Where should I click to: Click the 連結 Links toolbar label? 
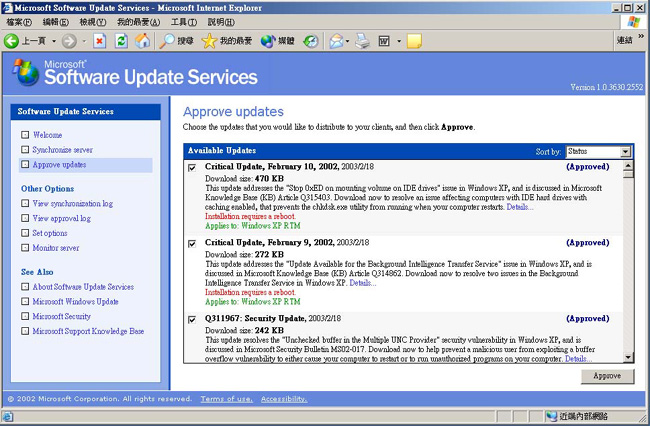(624, 40)
